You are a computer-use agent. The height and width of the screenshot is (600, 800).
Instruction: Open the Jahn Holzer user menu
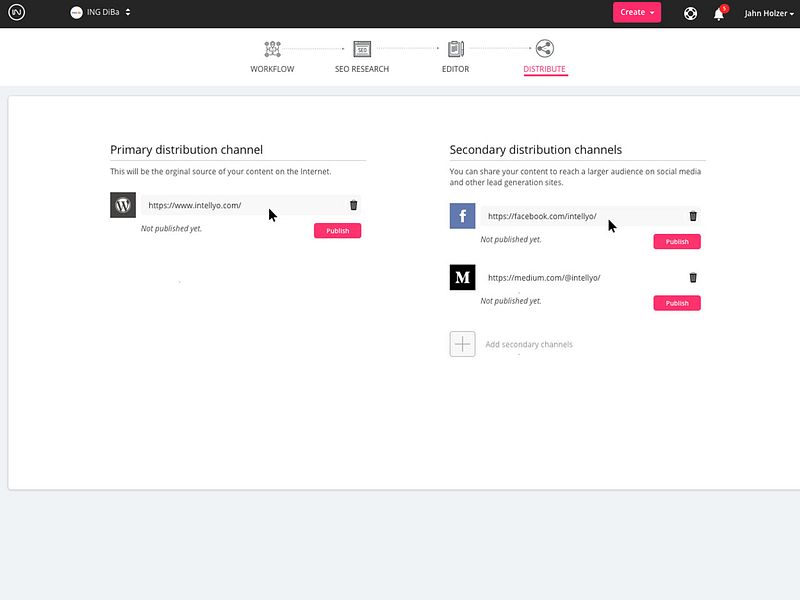click(769, 13)
